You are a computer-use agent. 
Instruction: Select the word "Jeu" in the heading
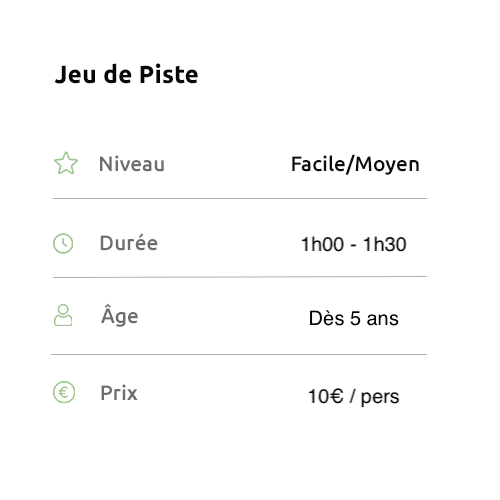(75, 74)
